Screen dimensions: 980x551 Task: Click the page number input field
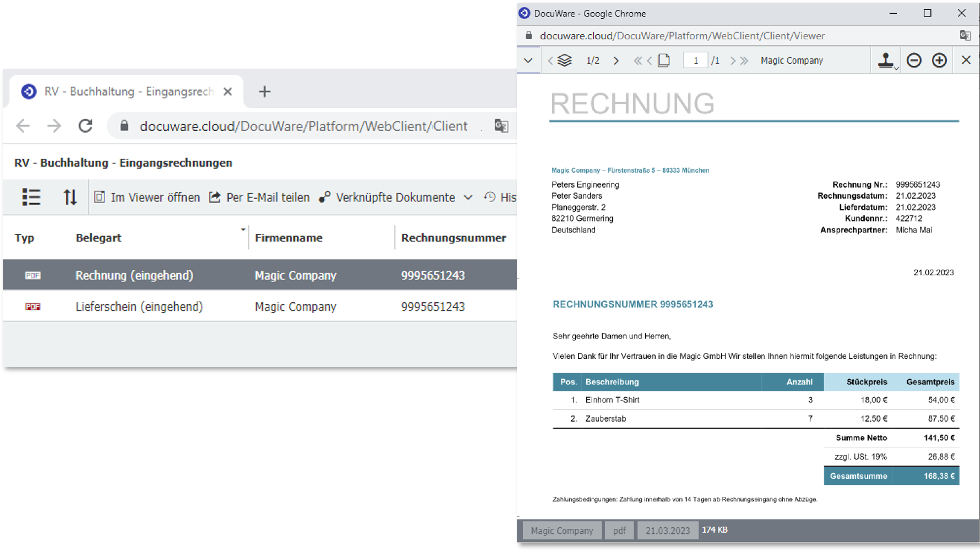click(x=695, y=60)
